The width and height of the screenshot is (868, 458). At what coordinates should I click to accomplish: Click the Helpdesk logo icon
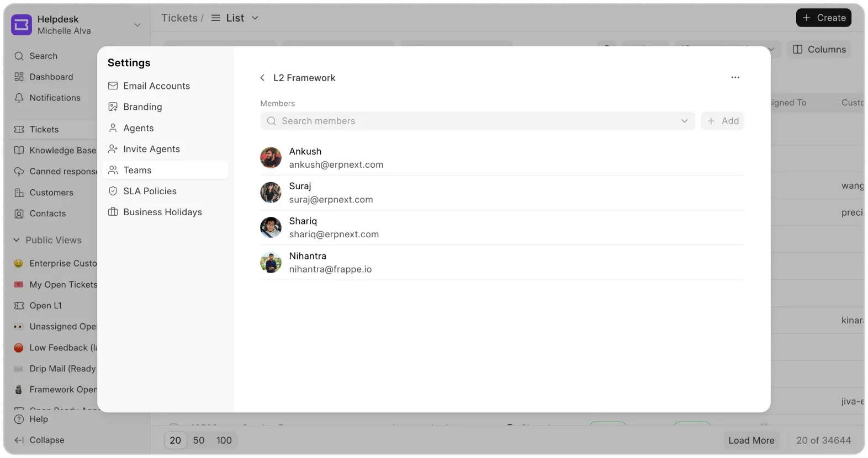click(22, 25)
